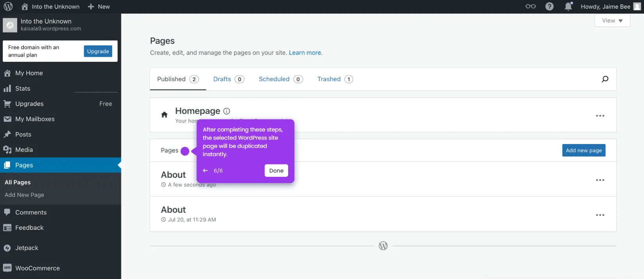Open the About page from seconds ago
This screenshot has width=644, height=279.
click(x=173, y=175)
